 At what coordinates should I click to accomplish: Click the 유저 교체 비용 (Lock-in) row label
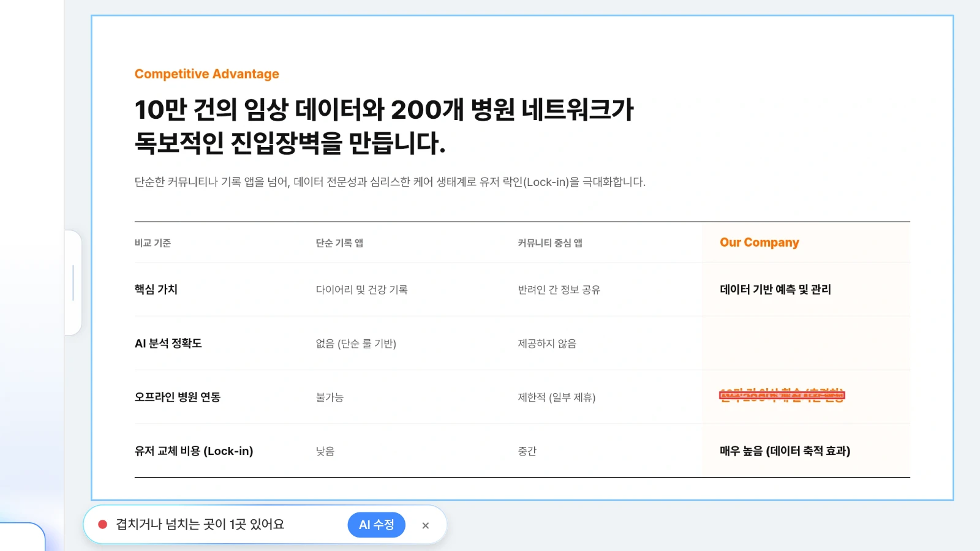(194, 451)
